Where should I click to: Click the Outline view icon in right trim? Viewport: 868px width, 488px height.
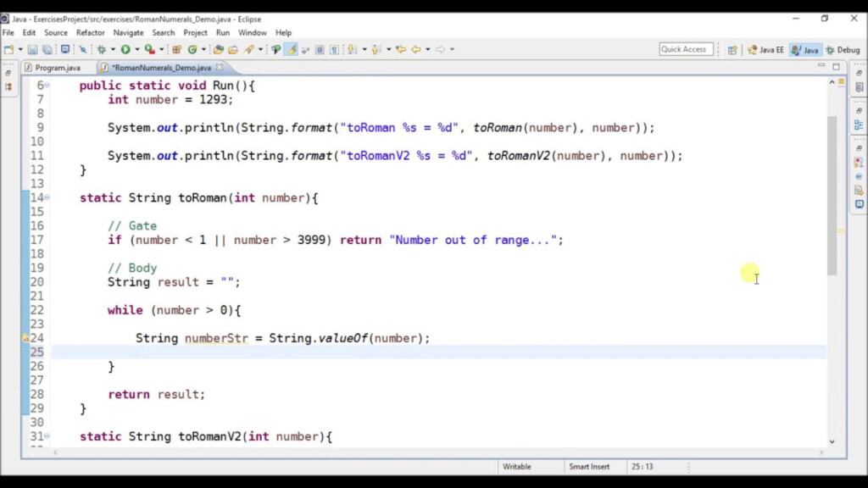coord(860,125)
